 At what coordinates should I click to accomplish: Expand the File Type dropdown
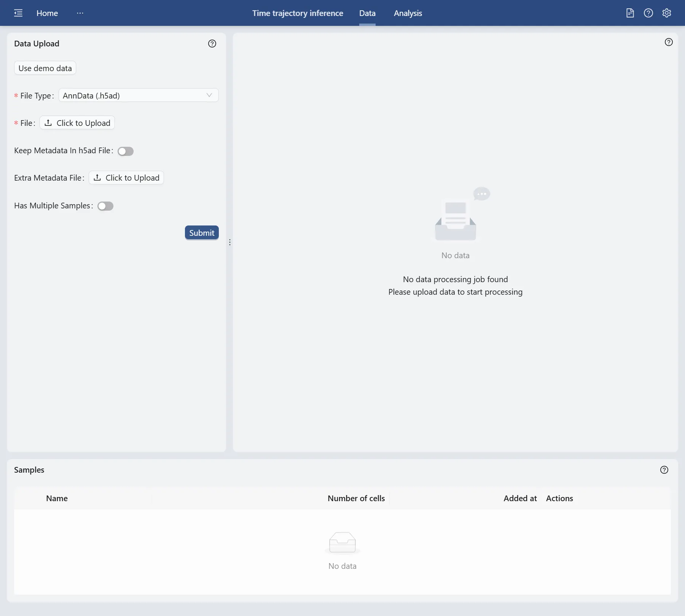click(x=139, y=95)
